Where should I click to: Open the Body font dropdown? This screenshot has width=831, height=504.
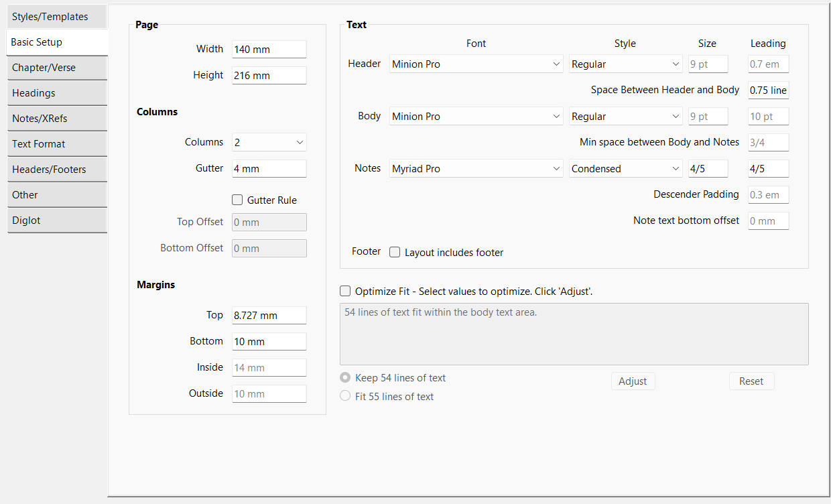[x=476, y=117]
